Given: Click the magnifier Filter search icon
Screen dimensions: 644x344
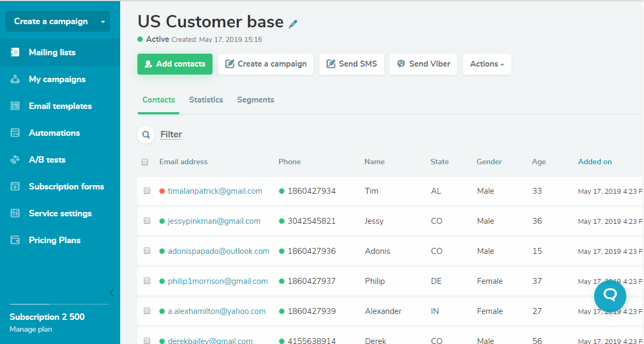Looking at the screenshot, I should point(146,135).
